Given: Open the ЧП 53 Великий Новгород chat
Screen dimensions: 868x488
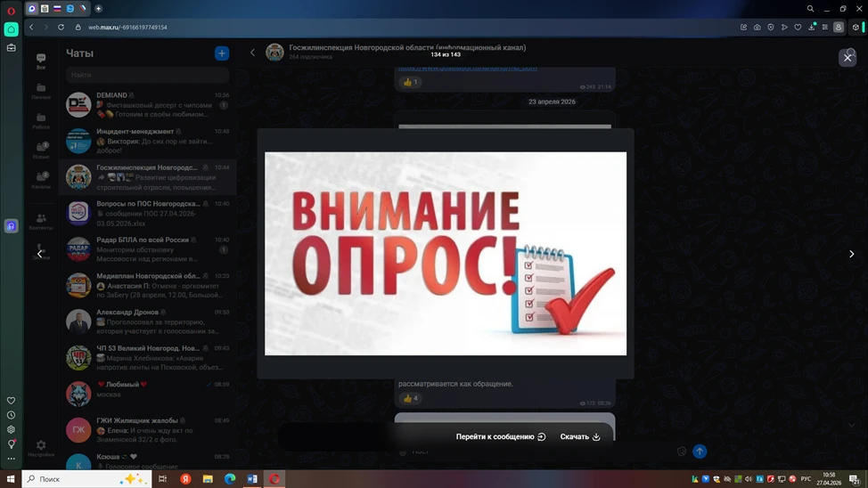Looking at the screenshot, I should point(147,357).
